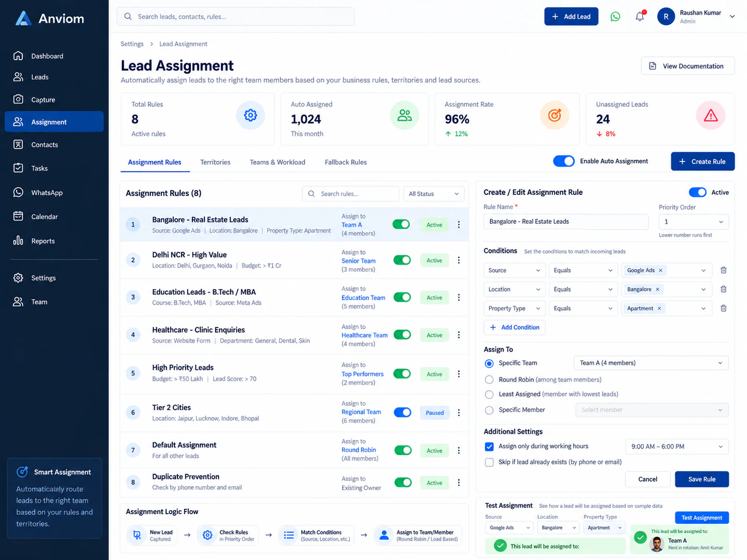Select Round Robin radio option

coord(489,380)
